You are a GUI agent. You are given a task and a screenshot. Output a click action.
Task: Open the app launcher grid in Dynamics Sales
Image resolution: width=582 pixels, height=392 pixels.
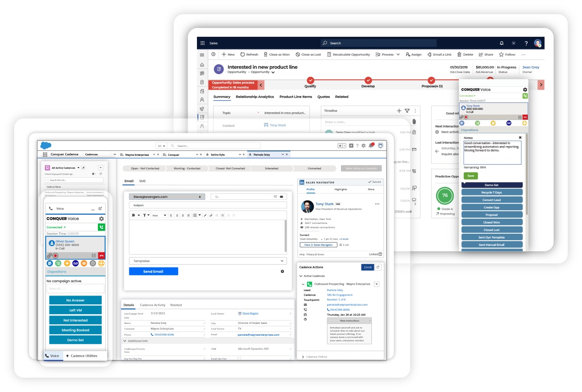point(202,43)
